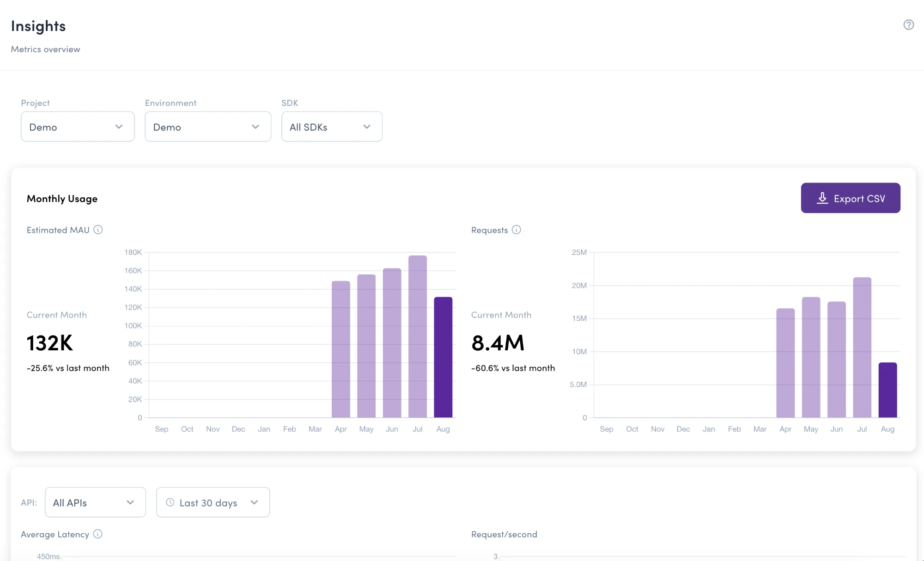This screenshot has width=924, height=561.
Task: Click download icon in Export CSV
Action: [x=822, y=198]
